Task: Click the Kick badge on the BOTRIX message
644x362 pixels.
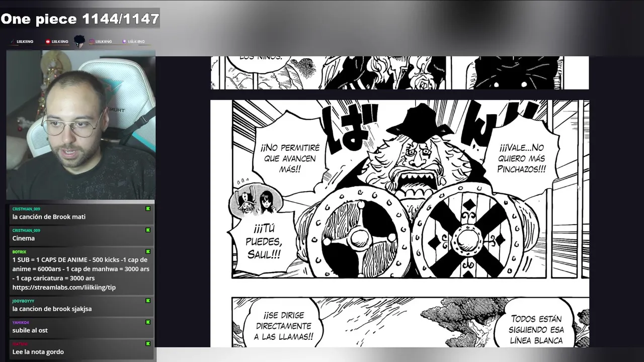Action: tap(148, 251)
